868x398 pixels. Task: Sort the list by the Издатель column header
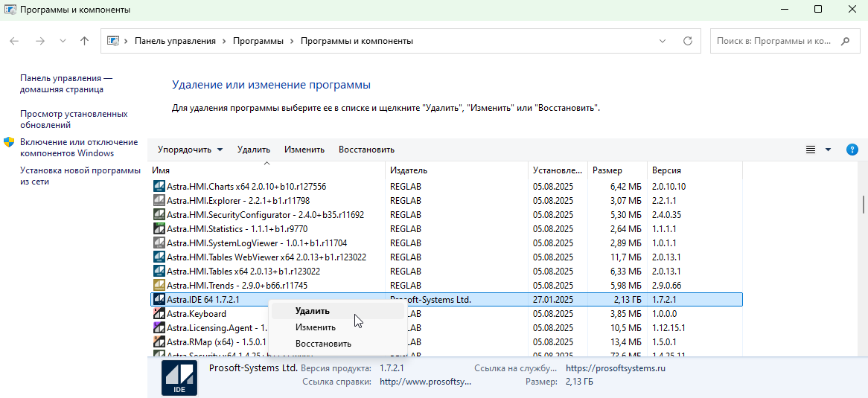point(409,170)
